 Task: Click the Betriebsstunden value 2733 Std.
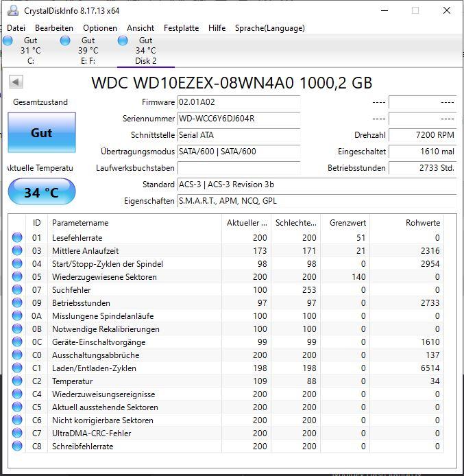point(423,168)
